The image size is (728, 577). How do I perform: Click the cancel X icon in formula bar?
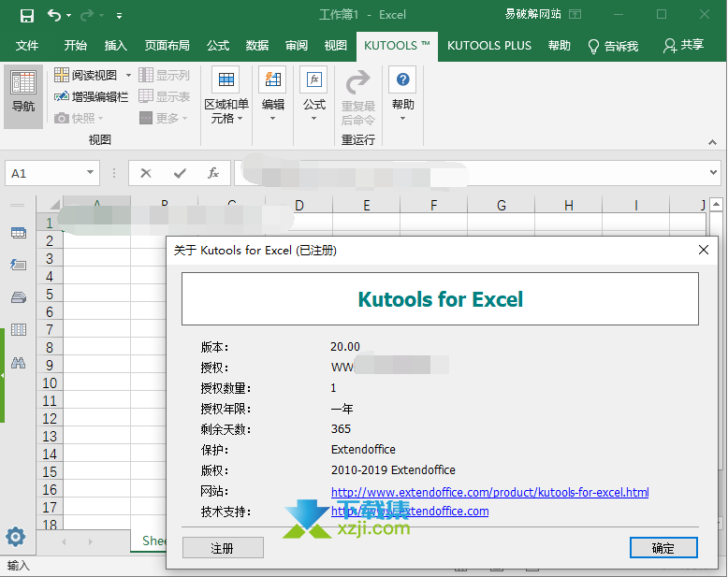[x=146, y=173]
